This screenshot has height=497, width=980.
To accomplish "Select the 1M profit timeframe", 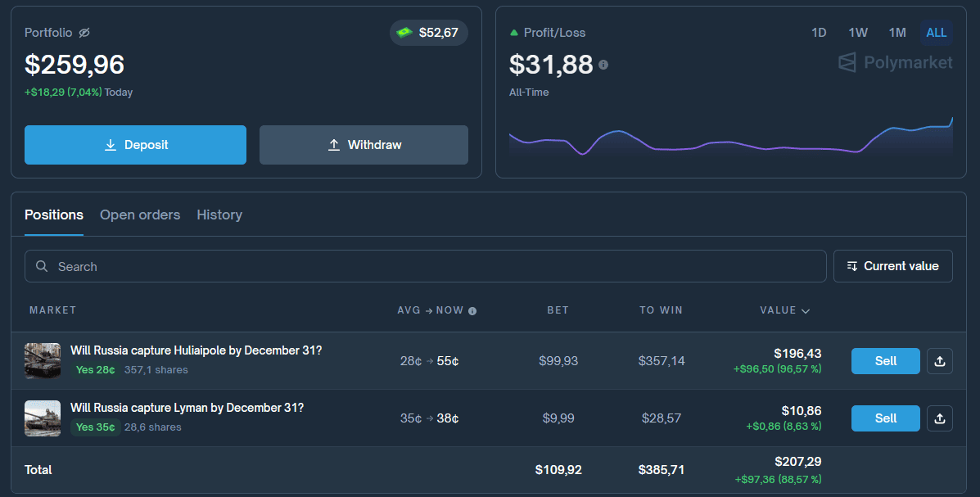I will (897, 33).
